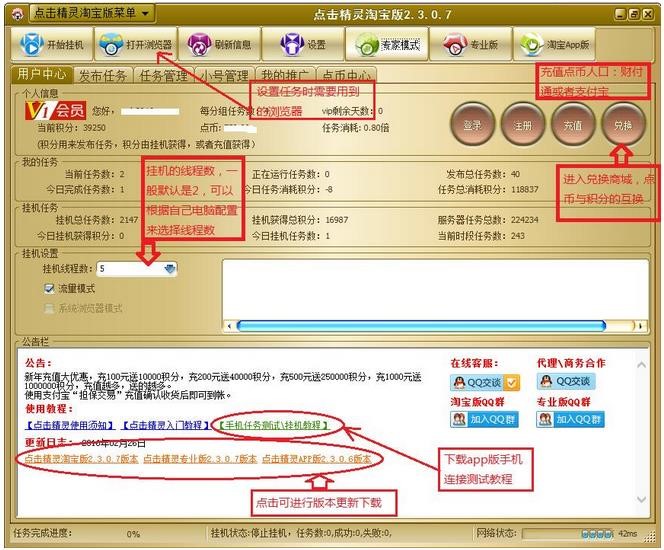Click the 兑换 round button
Image resolution: width=664 pixels, height=550 pixels.
pos(623,125)
